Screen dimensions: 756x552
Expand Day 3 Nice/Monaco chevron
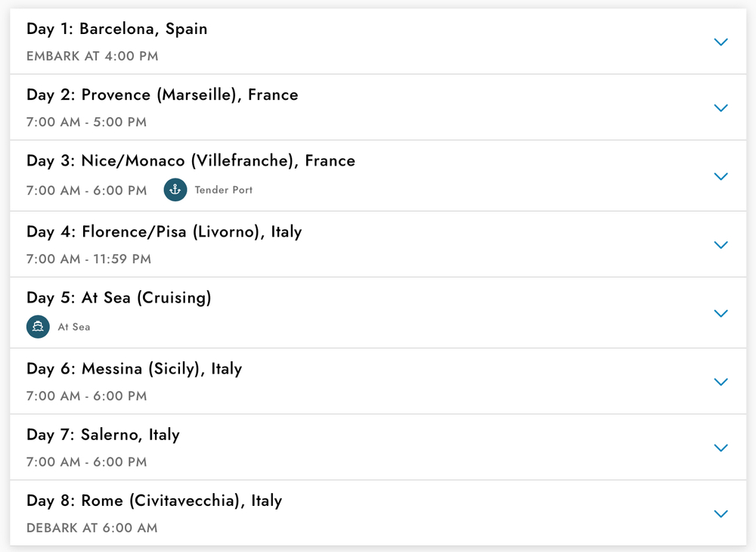[720, 176]
